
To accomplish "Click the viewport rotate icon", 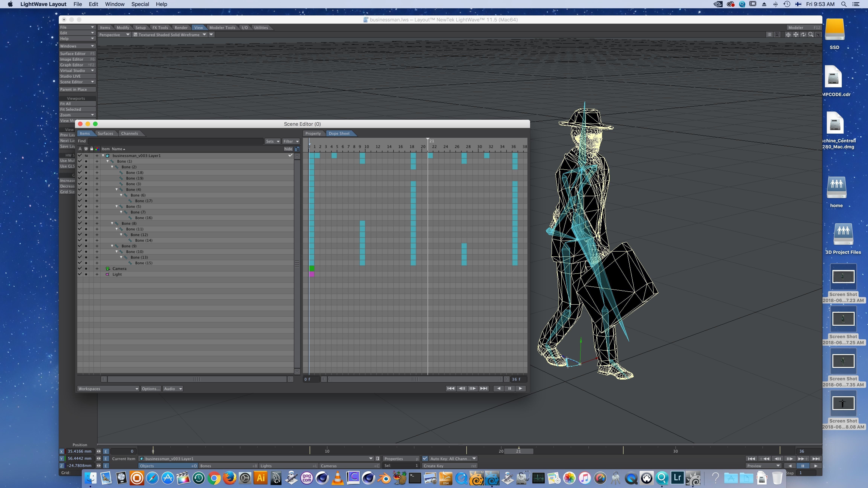I will 803,35.
